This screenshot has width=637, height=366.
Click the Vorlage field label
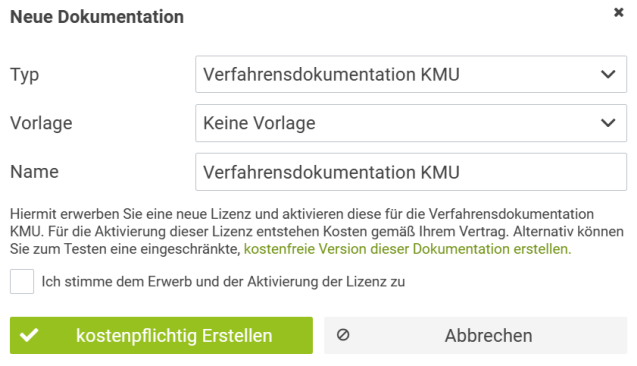(41, 123)
